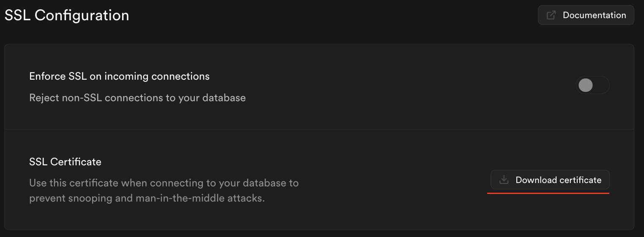Click the download arrow icon
Screen dimensions: 644x237
click(504, 180)
